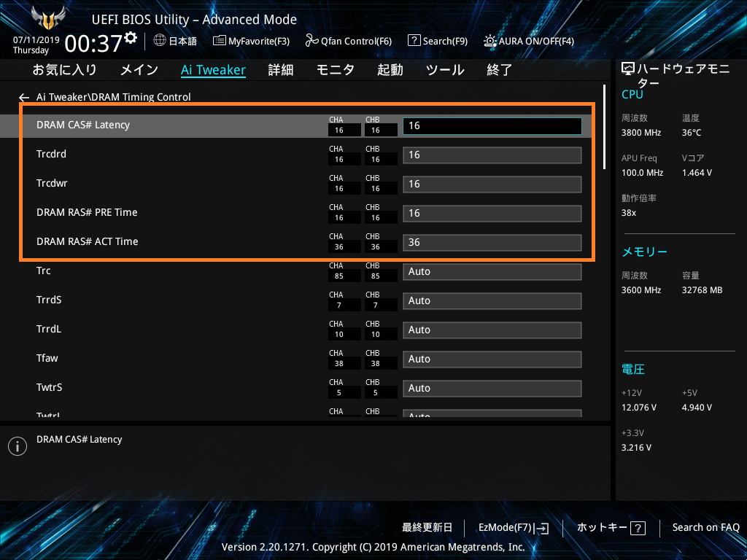This screenshot has width=747, height=560.
Task: Click the hotkey question mark icon
Action: 638,528
